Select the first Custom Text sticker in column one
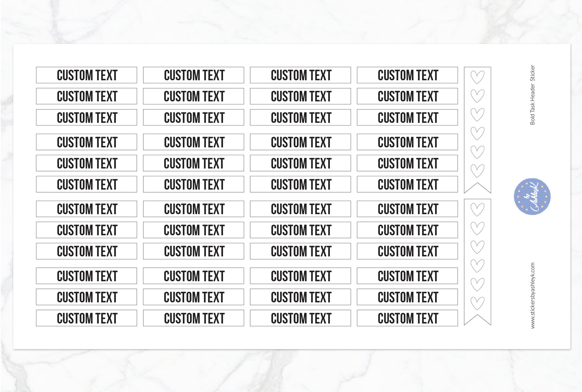582x392 pixels. [x=86, y=75]
